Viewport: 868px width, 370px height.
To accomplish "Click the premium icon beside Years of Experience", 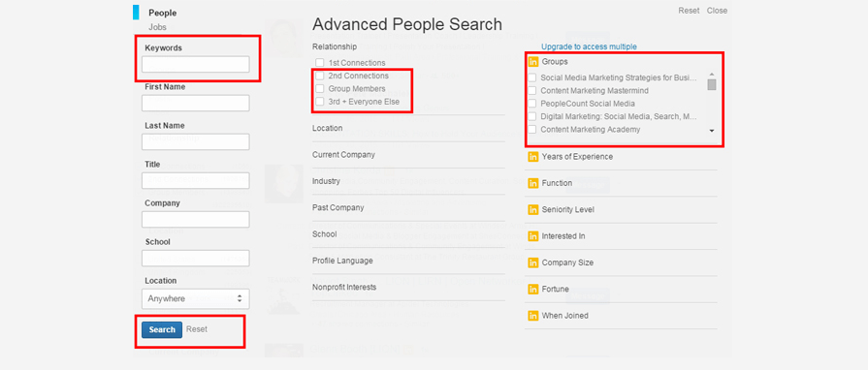I will 533,157.
